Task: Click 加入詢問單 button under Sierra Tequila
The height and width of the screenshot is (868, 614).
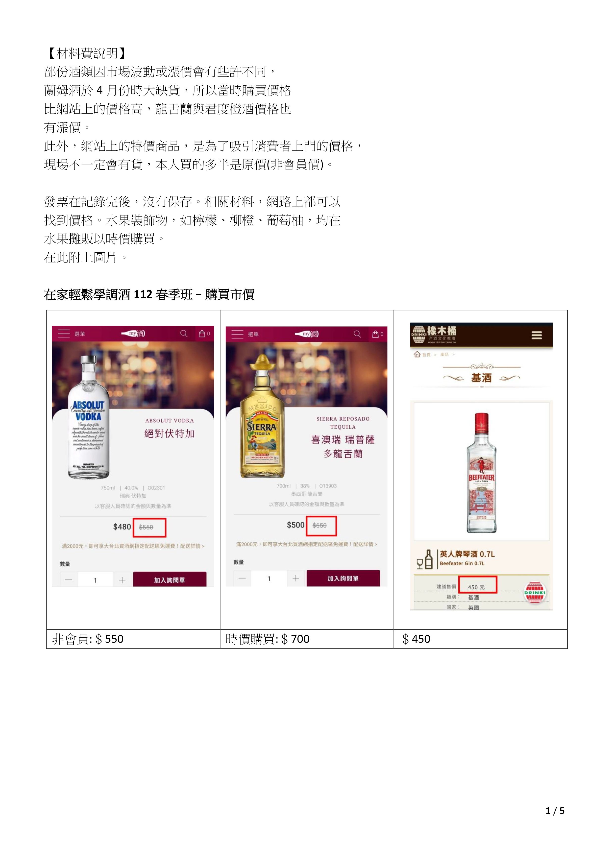Action: coord(343,579)
